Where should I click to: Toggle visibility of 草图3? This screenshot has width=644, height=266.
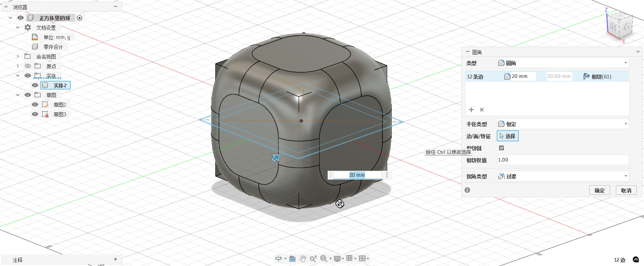click(35, 114)
